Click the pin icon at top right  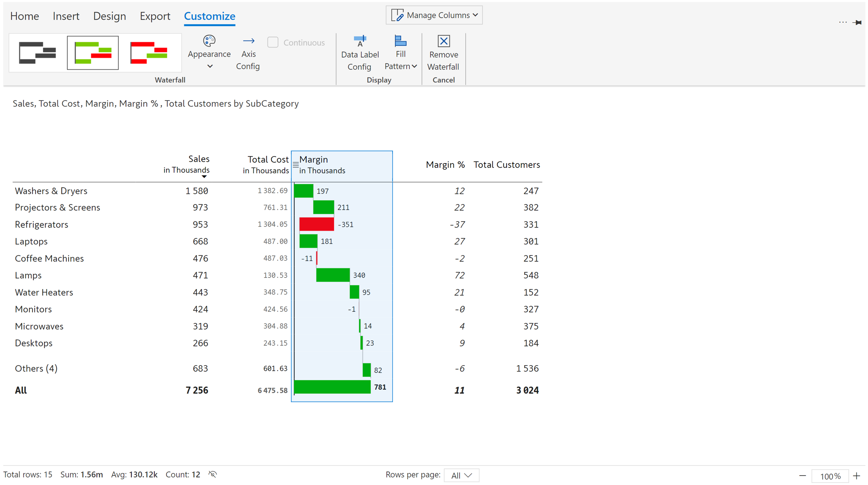tap(857, 23)
